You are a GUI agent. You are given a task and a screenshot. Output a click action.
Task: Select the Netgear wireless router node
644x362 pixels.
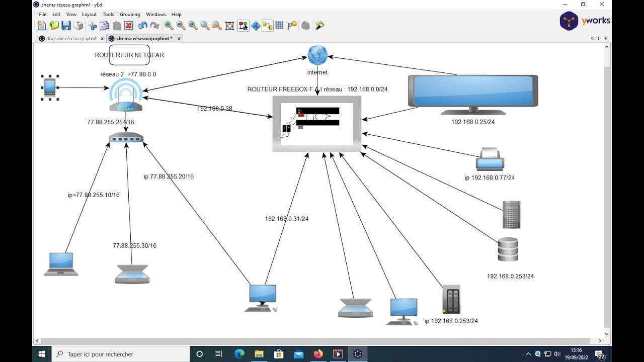pos(126,96)
